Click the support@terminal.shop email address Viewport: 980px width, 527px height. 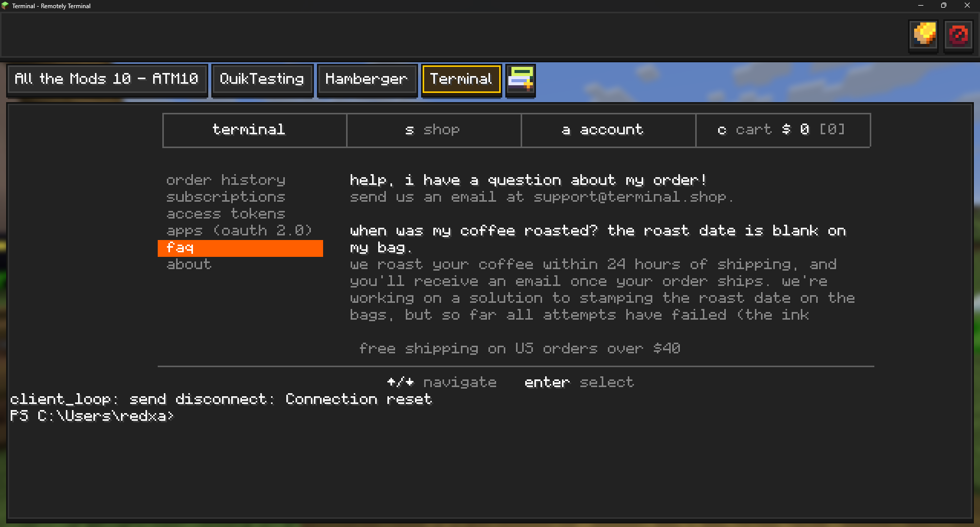[630, 197]
